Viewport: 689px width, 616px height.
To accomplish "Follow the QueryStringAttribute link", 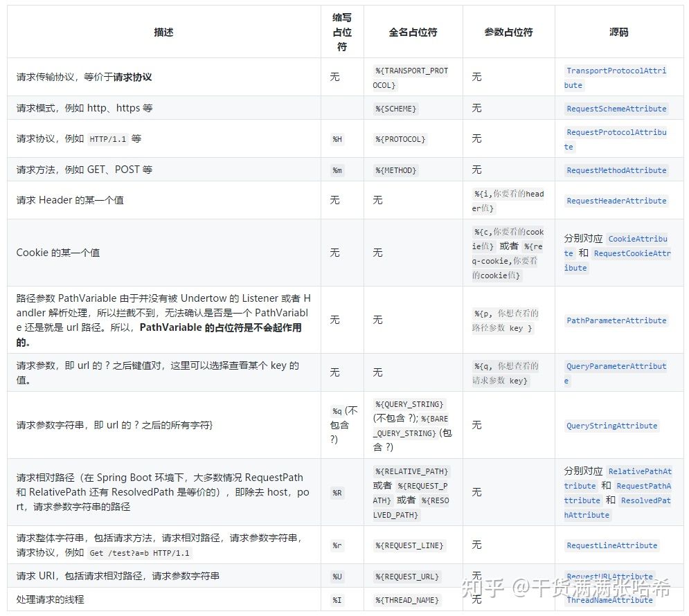I will 611,426.
